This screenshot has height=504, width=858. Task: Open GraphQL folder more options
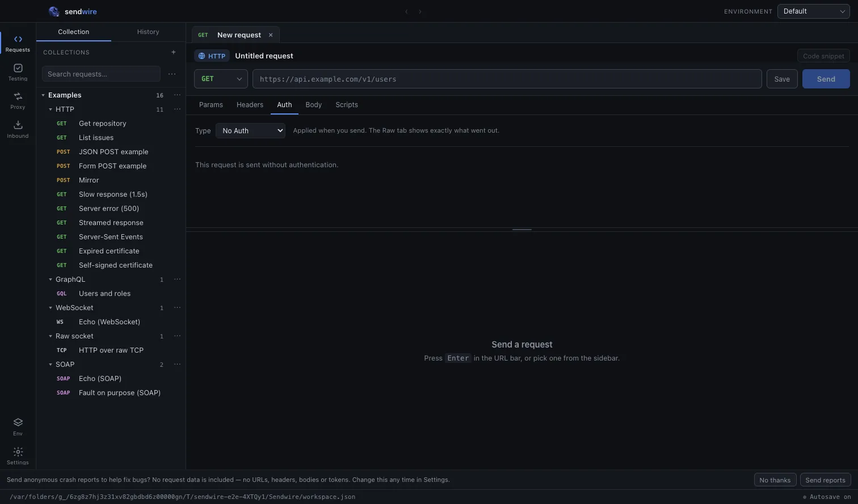177,279
